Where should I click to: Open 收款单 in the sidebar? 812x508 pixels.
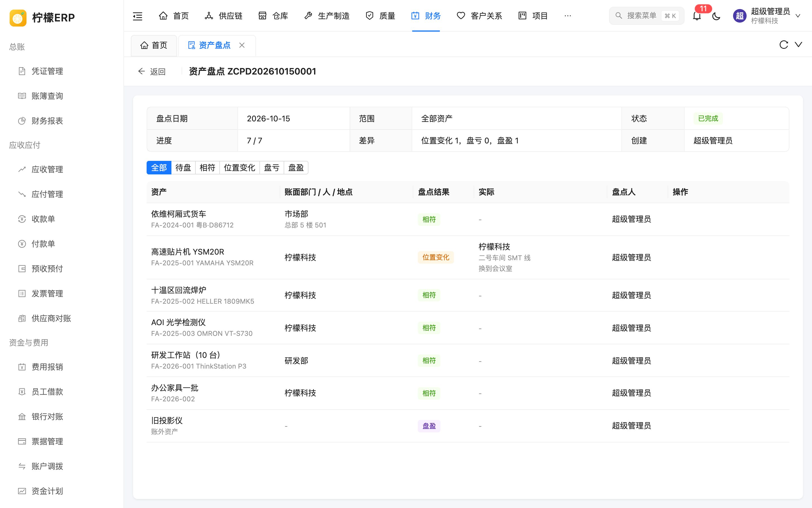click(x=62, y=219)
